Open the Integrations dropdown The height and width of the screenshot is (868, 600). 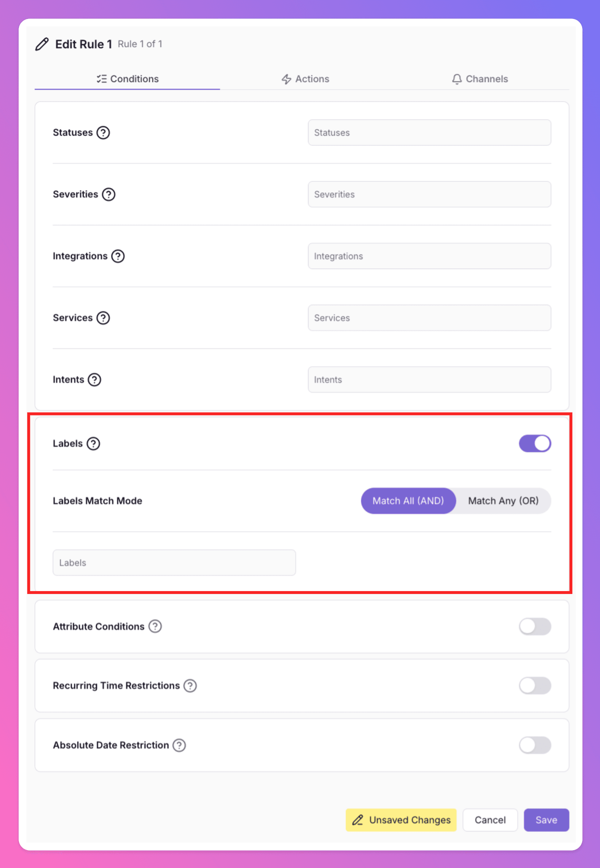[x=429, y=256]
